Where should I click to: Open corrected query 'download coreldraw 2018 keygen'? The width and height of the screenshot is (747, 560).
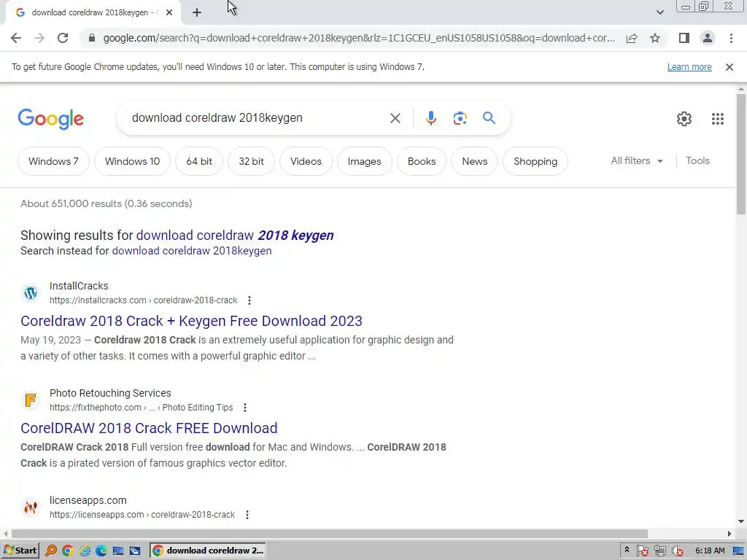coord(235,236)
